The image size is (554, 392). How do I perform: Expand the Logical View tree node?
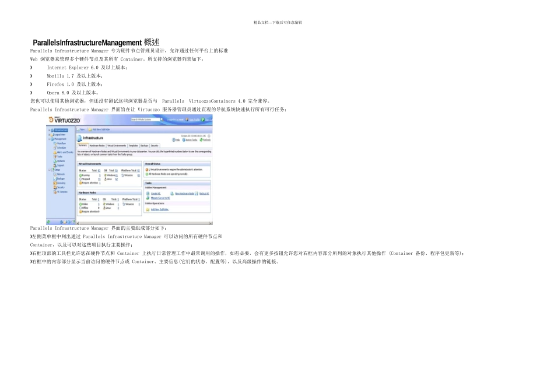click(49, 135)
